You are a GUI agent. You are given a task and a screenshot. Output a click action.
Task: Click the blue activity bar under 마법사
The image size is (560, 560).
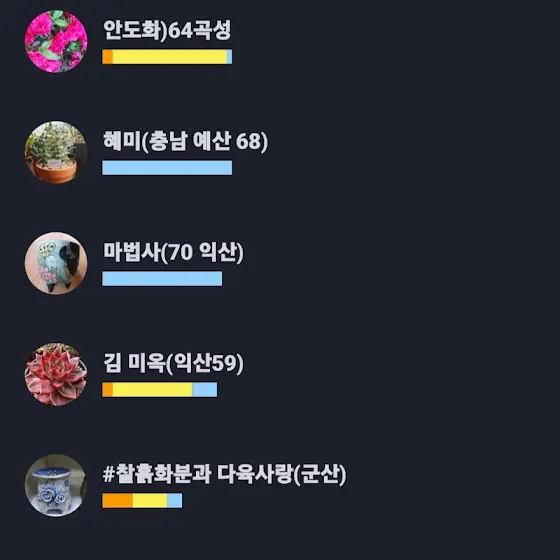[x=162, y=279]
